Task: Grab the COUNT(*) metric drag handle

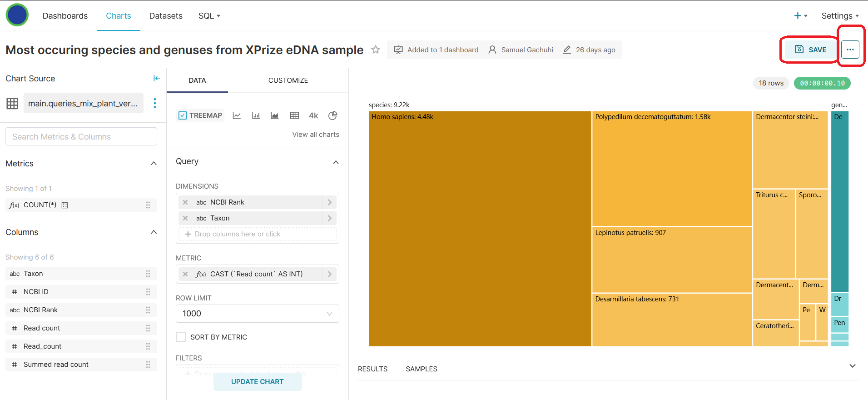Action: [x=148, y=205]
